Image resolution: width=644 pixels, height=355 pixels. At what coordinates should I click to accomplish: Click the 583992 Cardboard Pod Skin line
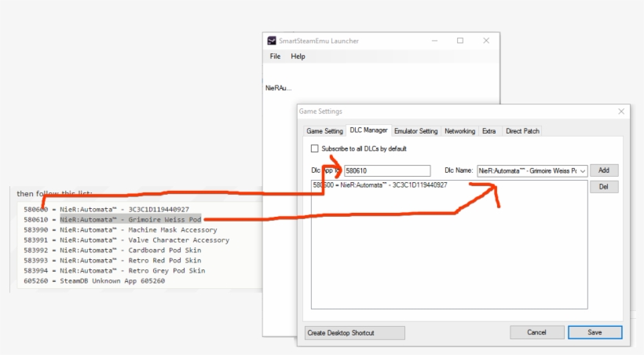click(112, 251)
